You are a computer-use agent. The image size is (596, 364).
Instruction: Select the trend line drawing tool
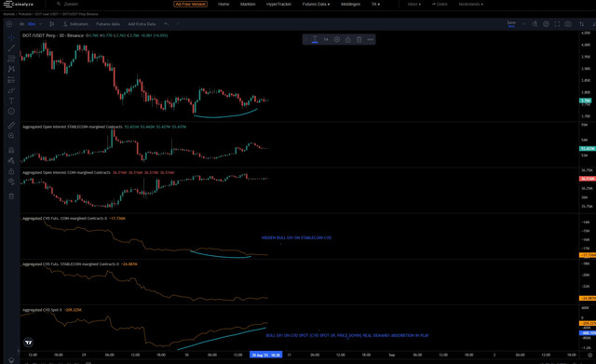point(11,47)
